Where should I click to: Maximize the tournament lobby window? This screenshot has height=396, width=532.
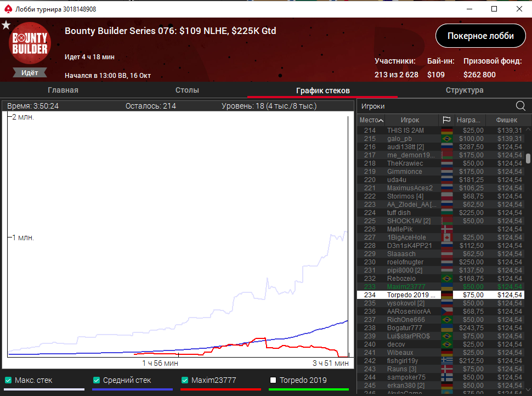[x=494, y=9]
